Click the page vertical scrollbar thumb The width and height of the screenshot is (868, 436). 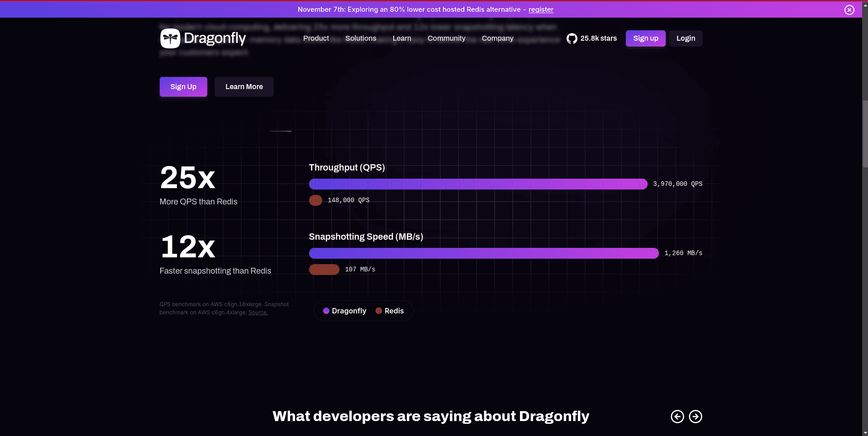click(x=865, y=134)
